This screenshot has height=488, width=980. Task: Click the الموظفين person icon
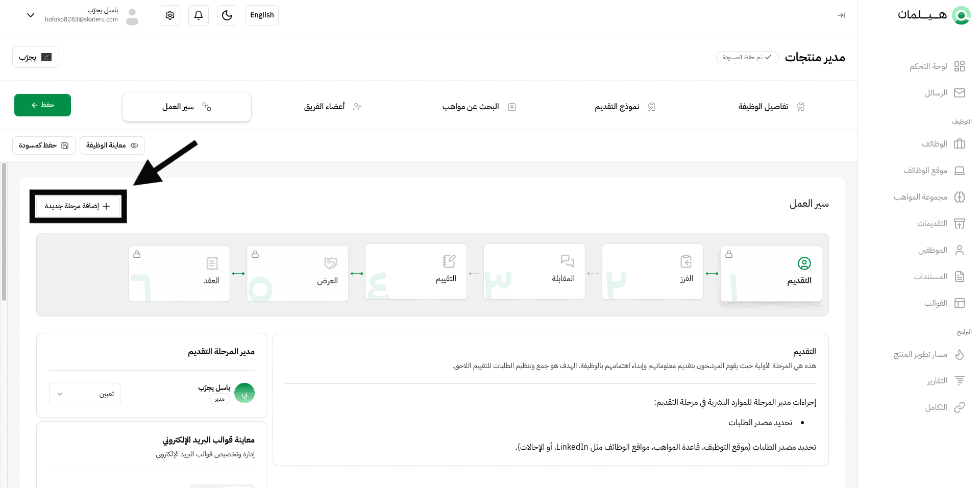pyautogui.click(x=960, y=250)
